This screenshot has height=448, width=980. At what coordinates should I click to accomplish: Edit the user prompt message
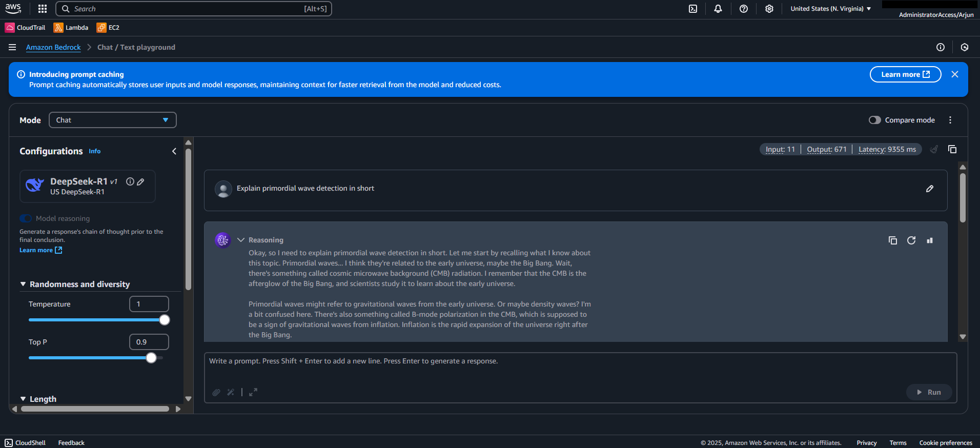930,189
